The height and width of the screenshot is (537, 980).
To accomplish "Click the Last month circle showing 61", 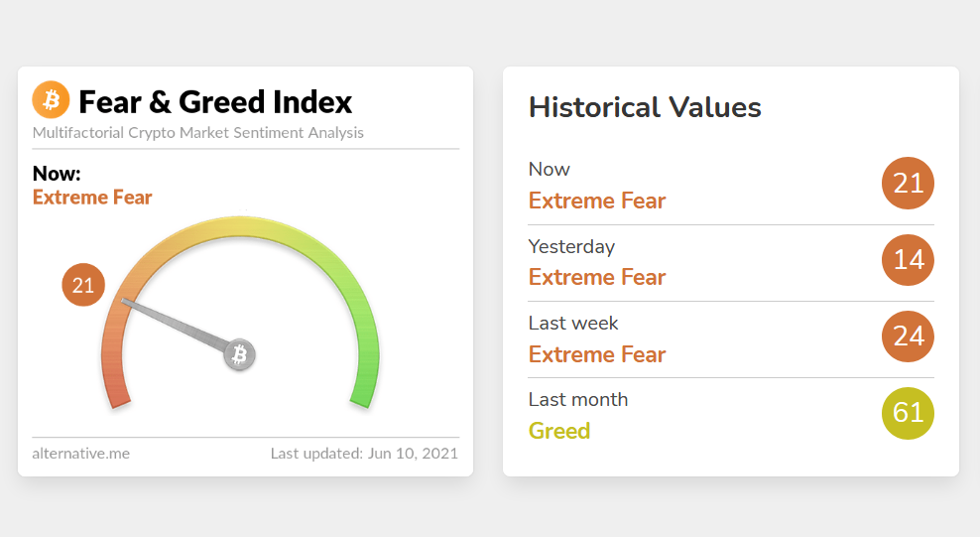I will (x=908, y=413).
